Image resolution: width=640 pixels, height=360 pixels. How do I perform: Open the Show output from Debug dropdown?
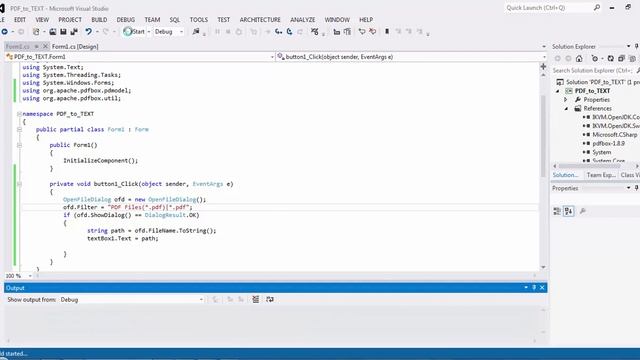[x=132, y=300]
